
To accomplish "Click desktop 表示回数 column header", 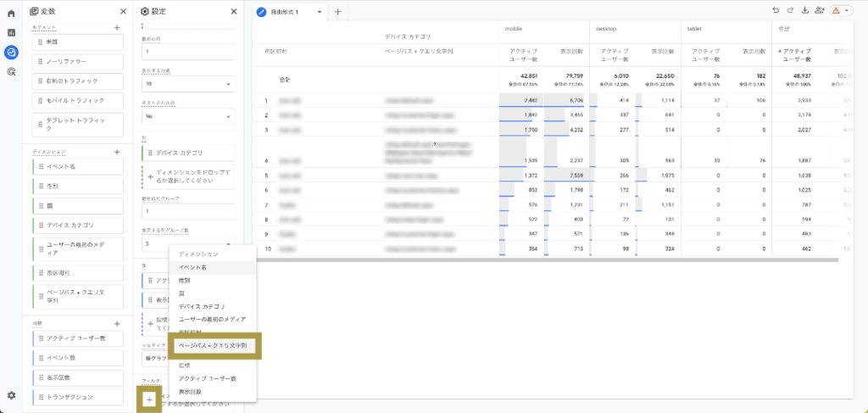I will (661, 51).
